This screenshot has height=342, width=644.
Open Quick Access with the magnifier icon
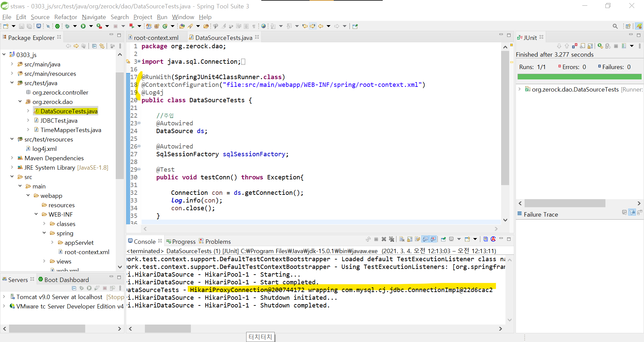coord(615,26)
